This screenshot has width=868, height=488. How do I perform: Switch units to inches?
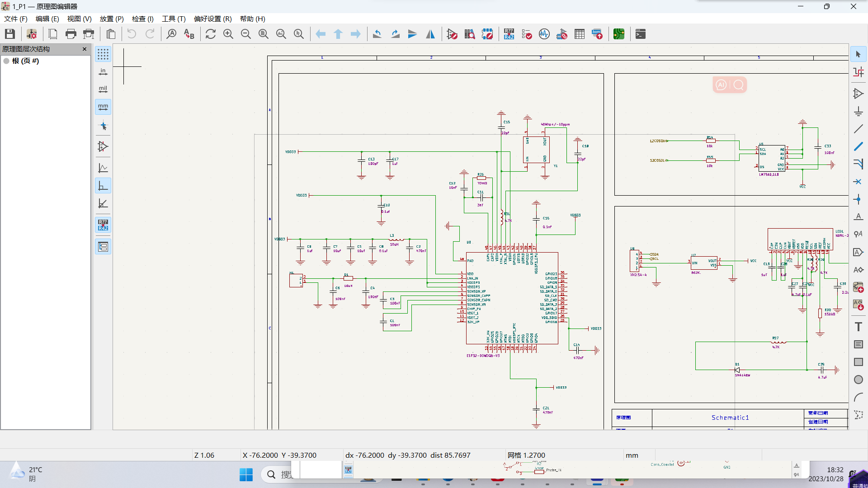[x=103, y=72]
